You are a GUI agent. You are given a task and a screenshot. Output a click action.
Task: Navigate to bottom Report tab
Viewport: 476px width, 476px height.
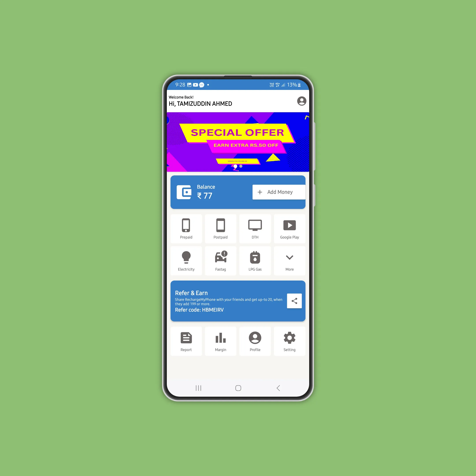tap(187, 341)
